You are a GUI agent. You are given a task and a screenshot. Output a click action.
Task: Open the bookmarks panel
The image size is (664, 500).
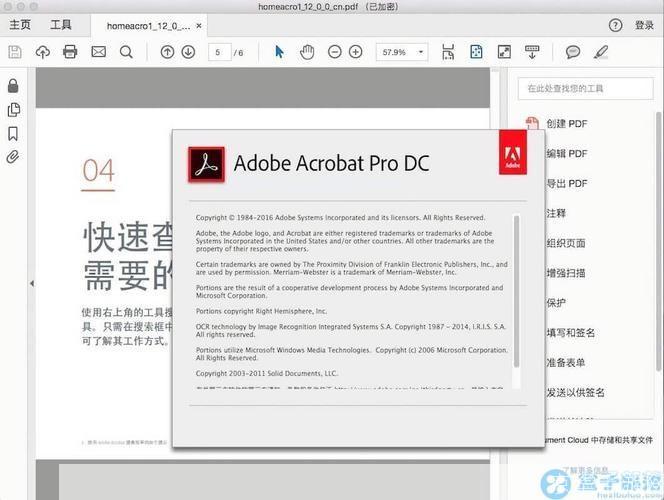pos(13,133)
